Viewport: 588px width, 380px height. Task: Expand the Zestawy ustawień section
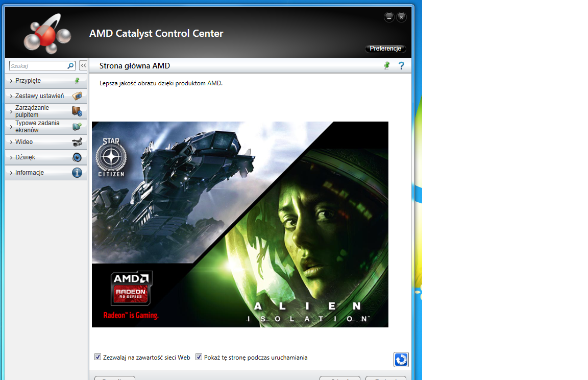[46, 96]
